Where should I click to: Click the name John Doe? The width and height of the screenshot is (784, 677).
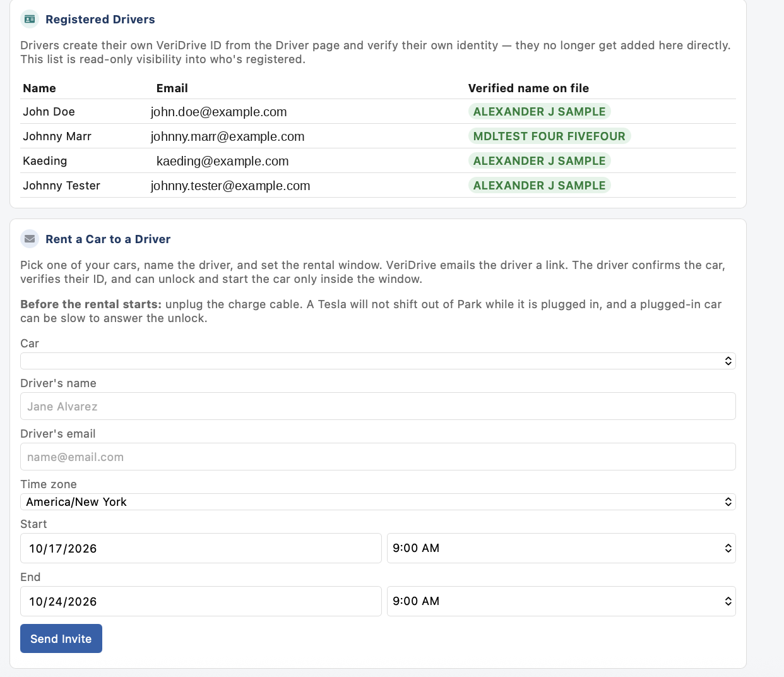coord(49,112)
